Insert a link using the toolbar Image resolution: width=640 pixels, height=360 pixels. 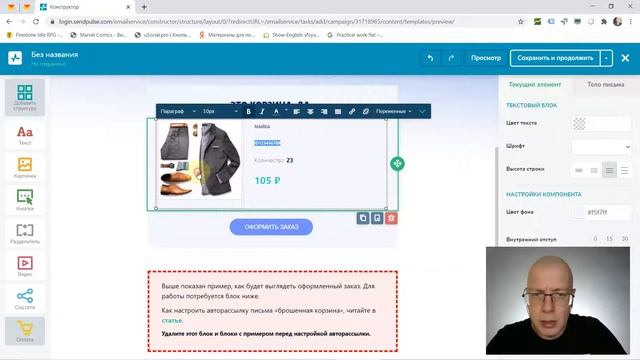(x=352, y=111)
